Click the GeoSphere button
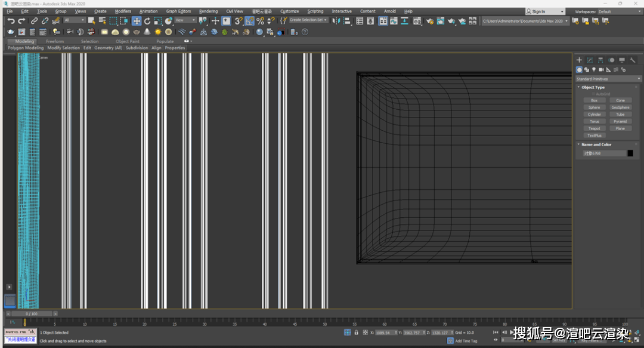Viewport: 644px width, 348px height. [620, 107]
